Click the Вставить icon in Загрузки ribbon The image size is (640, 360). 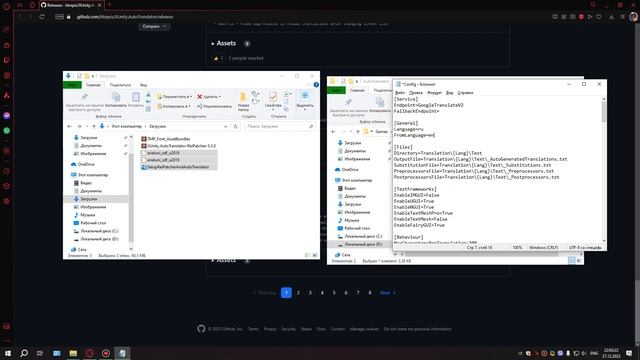tap(136, 100)
